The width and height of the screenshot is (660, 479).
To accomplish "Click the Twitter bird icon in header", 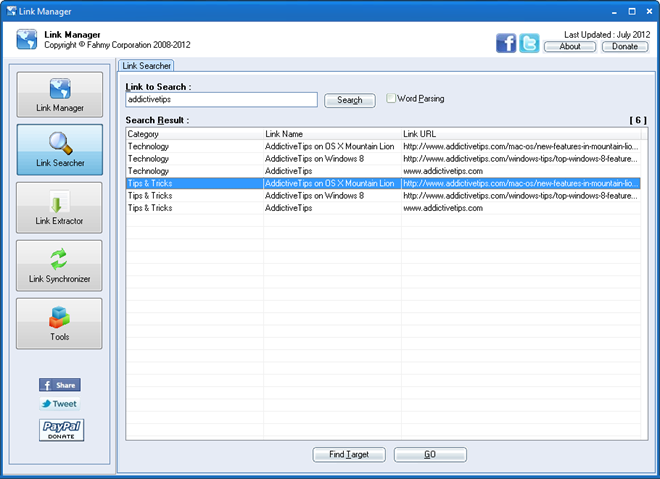I will click(529, 43).
